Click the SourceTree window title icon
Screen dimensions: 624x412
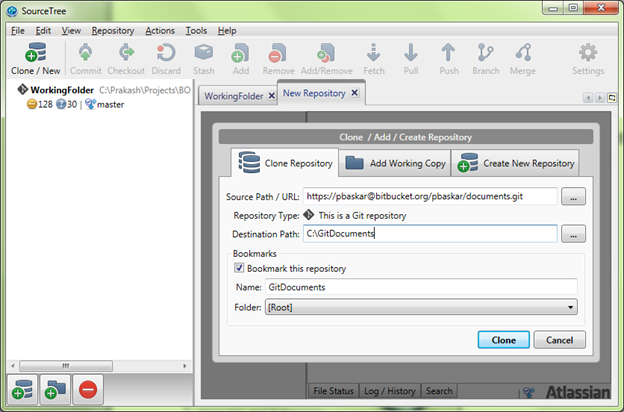coord(12,11)
